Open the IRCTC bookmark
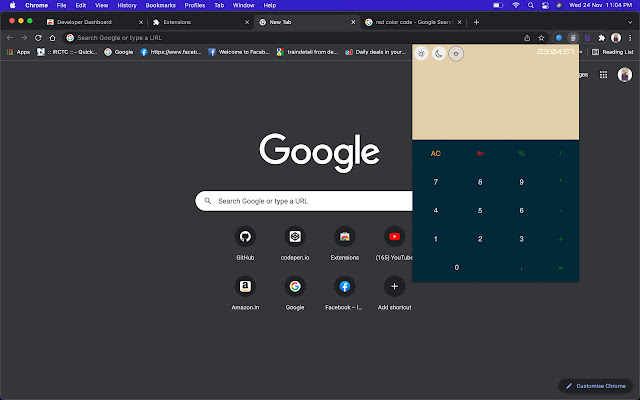The width and height of the screenshot is (640, 400). (x=67, y=52)
